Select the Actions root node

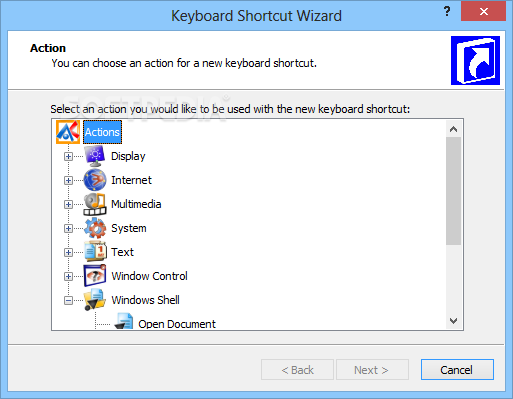pos(102,132)
